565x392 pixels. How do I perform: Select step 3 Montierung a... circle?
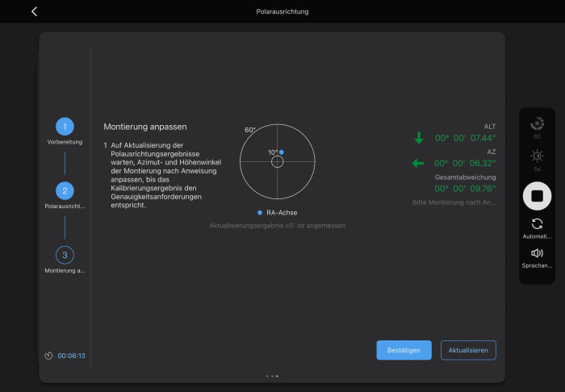[65, 255]
